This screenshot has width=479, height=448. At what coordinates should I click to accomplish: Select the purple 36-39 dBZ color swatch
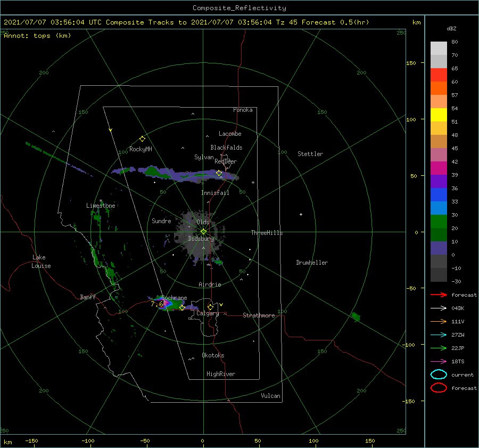coord(439,181)
